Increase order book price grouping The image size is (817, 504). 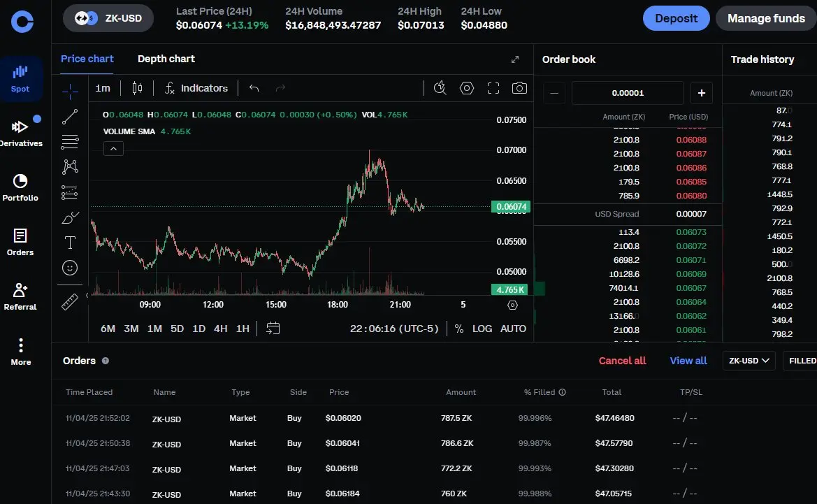(x=701, y=93)
